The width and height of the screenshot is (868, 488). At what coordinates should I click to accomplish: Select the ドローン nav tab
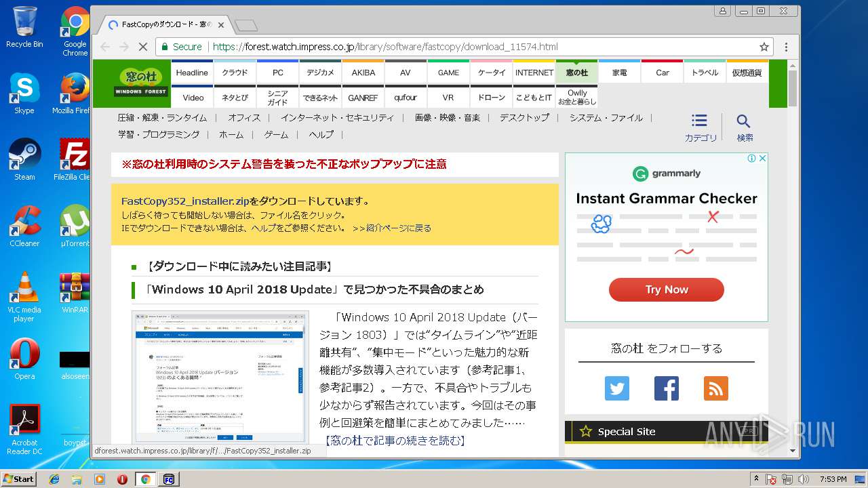(x=492, y=98)
